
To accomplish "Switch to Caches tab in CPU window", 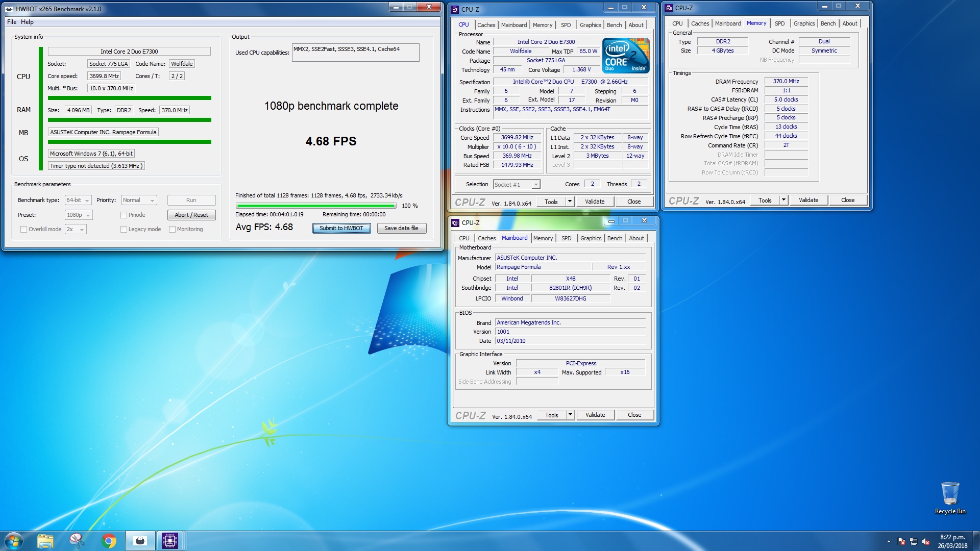I will click(486, 25).
